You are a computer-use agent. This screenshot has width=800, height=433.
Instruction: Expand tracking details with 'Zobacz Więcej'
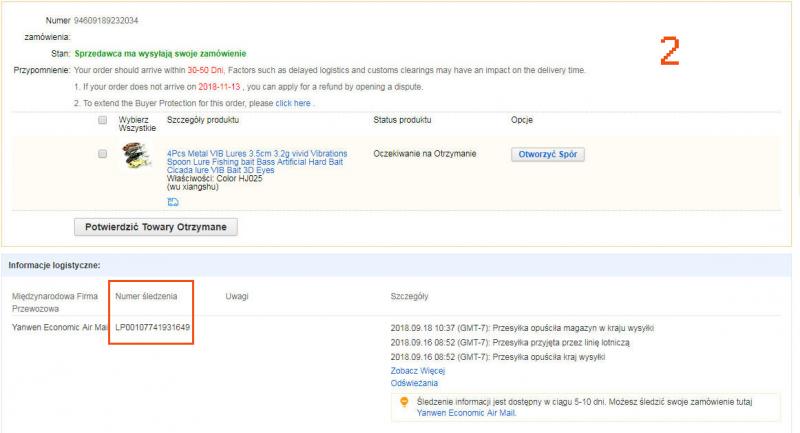(x=417, y=370)
